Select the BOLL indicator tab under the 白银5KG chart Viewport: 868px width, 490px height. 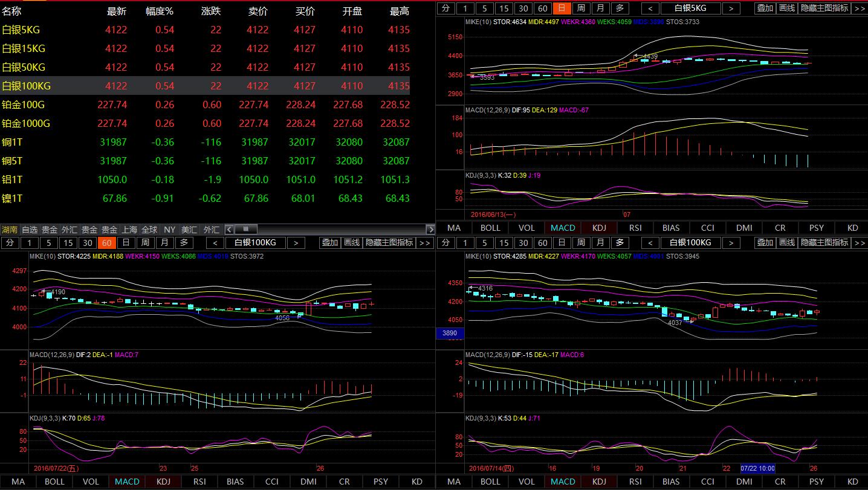click(x=490, y=228)
